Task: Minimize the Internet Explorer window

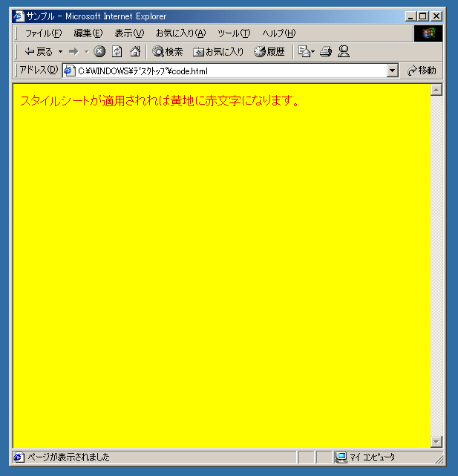Action: click(x=410, y=16)
